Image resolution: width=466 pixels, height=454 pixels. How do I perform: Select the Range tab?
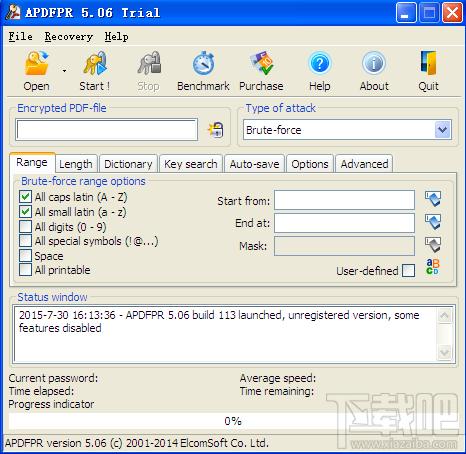pos(32,163)
